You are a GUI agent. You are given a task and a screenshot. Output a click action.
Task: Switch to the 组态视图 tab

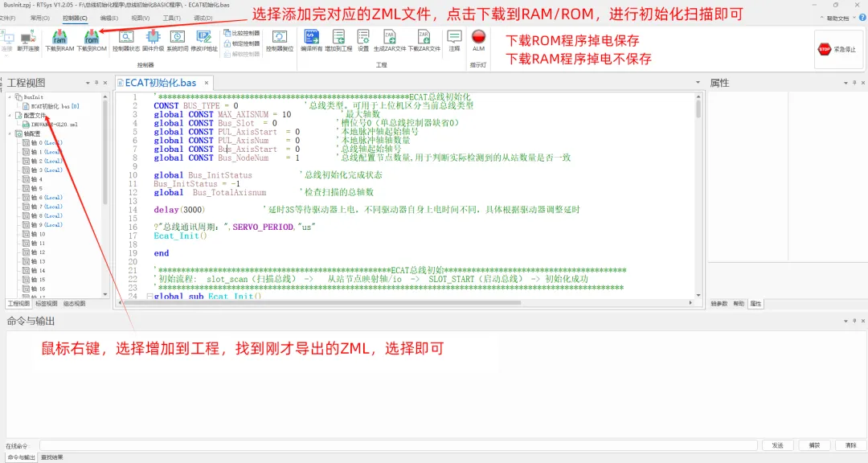74,304
